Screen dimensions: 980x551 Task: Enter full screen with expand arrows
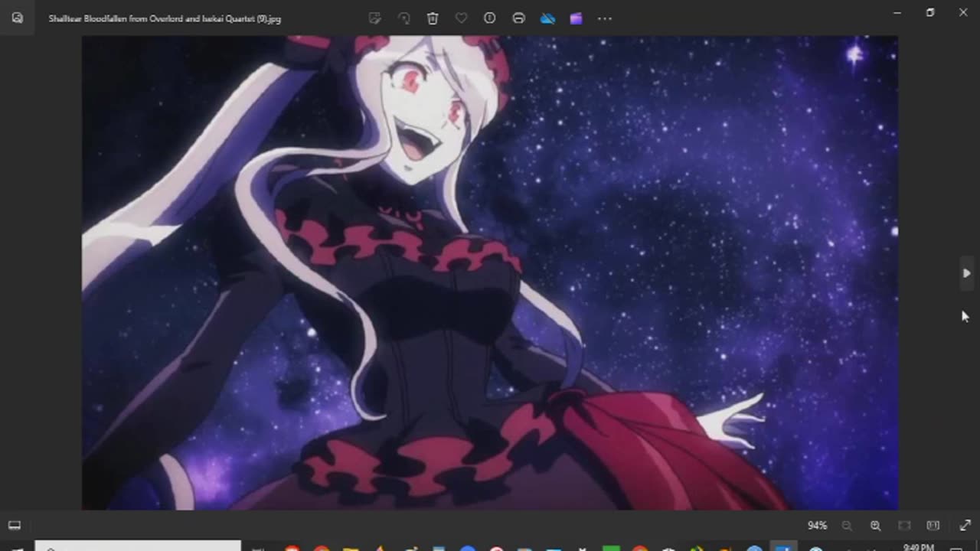(965, 526)
